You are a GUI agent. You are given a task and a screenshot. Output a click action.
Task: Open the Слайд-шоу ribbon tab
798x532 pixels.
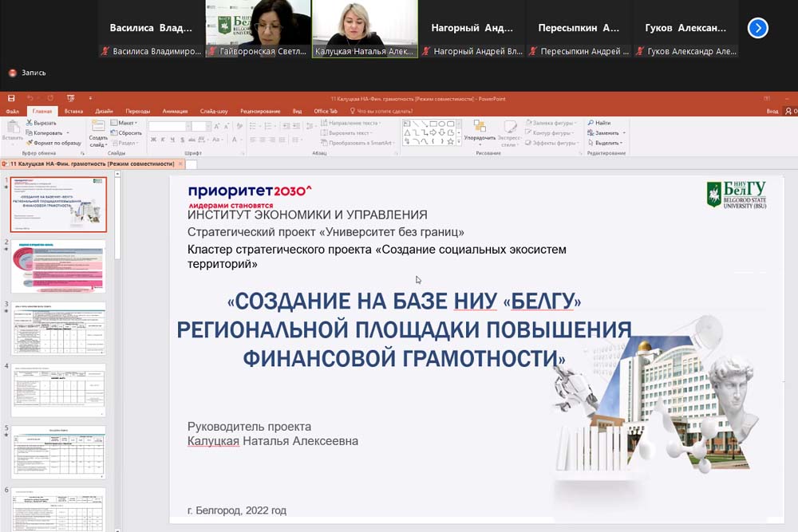click(214, 112)
